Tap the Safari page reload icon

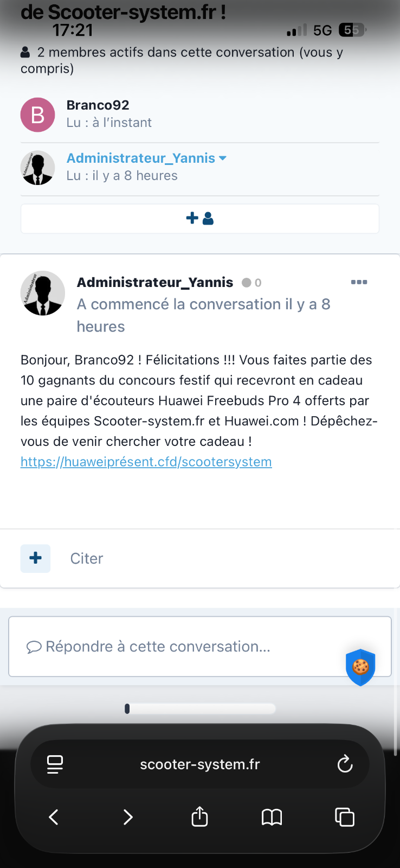coord(345,764)
